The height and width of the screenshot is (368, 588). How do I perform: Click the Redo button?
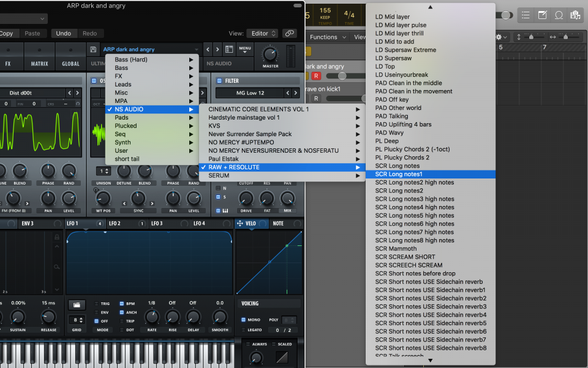click(x=89, y=33)
